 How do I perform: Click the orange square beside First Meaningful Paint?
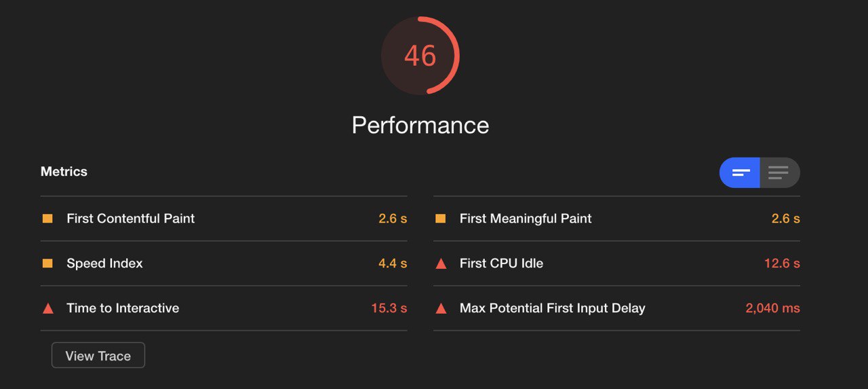point(441,219)
